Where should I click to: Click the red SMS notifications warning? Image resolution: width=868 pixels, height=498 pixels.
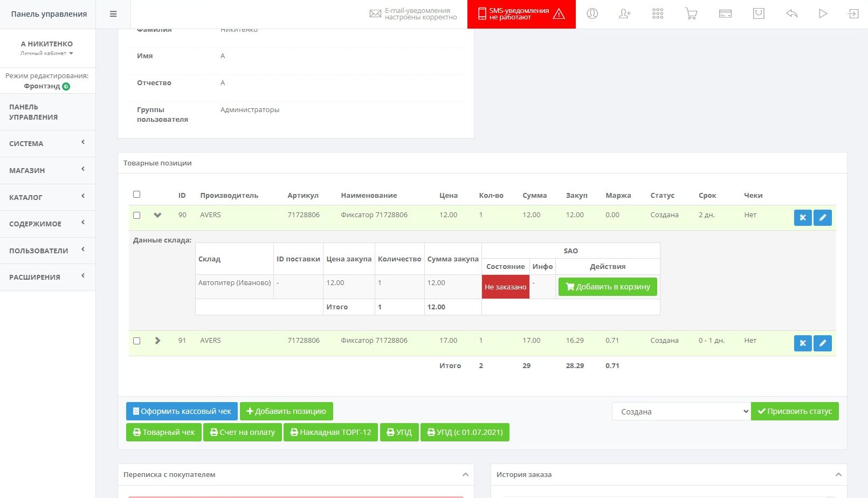(521, 14)
